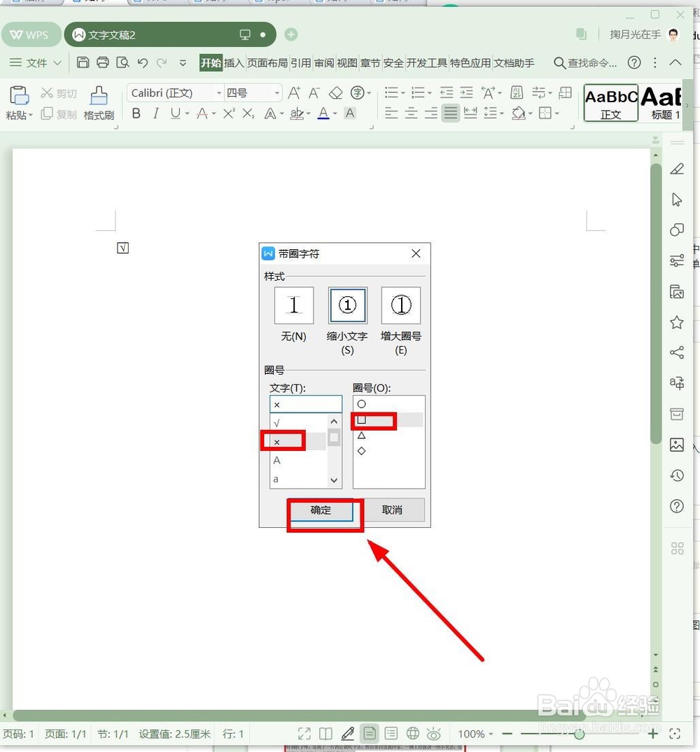
Task: Select the diamond enclosure shape
Action: pyautogui.click(x=388, y=451)
